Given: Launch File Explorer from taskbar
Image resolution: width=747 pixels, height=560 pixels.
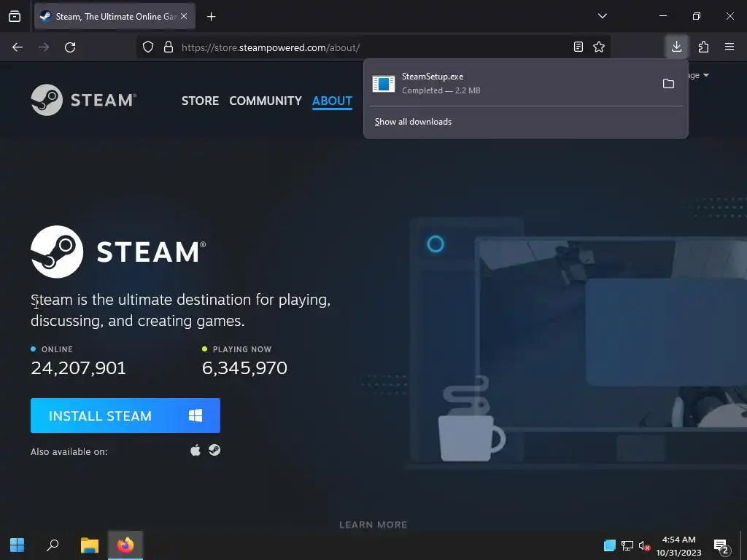Looking at the screenshot, I should 89,545.
